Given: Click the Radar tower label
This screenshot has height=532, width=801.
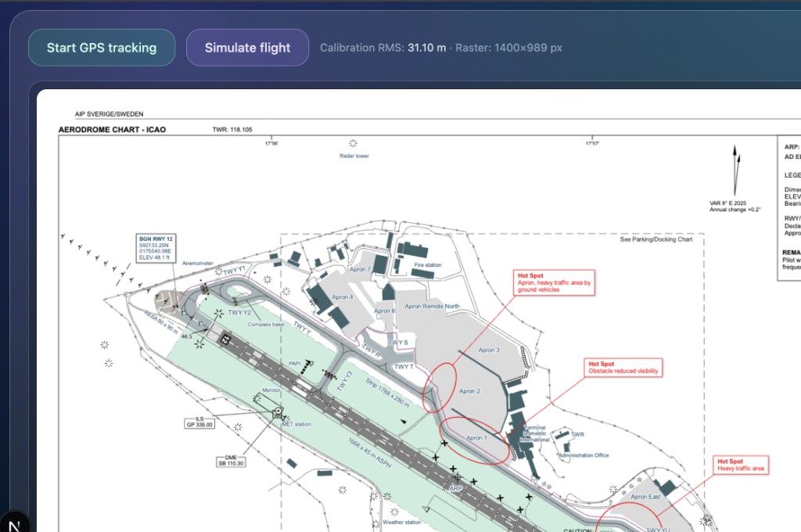Looking at the screenshot, I should [x=354, y=156].
